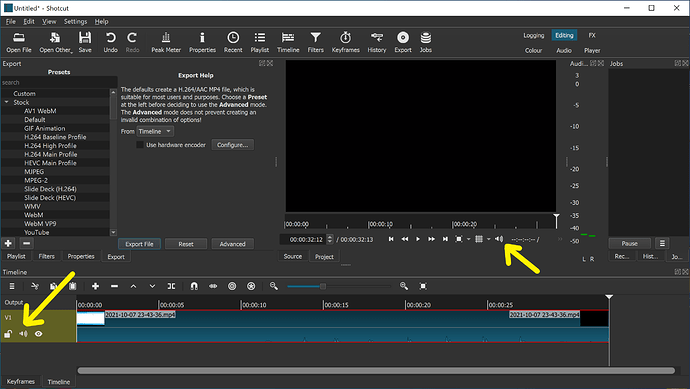Open the Filters panel from the toolbar
Viewport: 690px width, 389px height.
[316, 42]
